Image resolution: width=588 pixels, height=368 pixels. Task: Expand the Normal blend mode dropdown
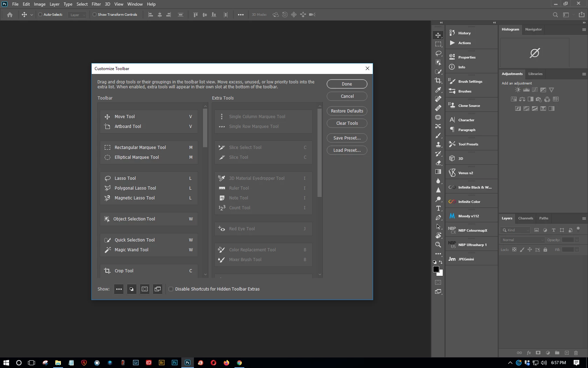click(x=523, y=240)
